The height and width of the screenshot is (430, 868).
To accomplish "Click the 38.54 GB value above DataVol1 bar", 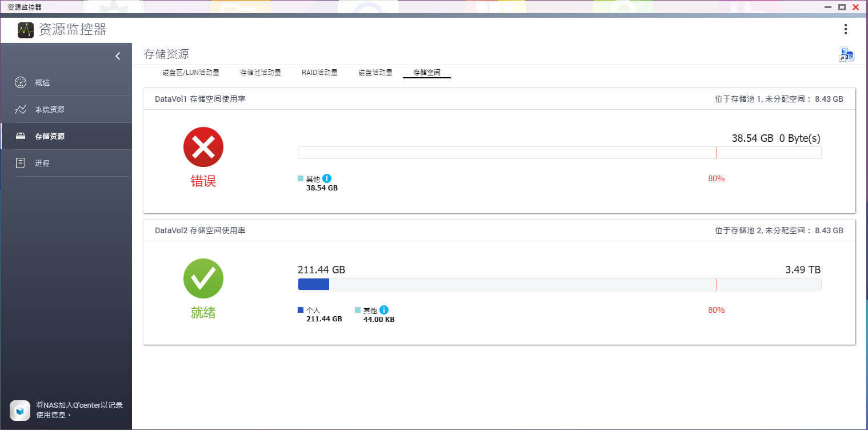I will pos(753,138).
